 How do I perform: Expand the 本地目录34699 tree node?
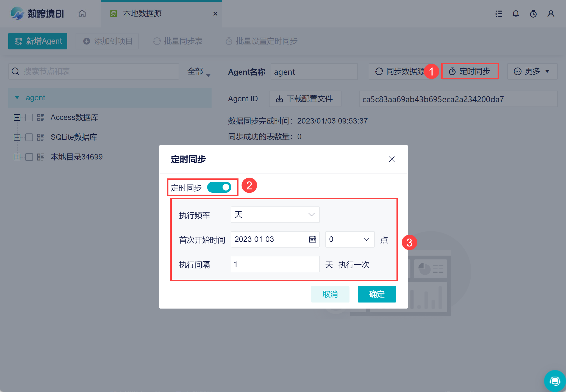[17, 157]
